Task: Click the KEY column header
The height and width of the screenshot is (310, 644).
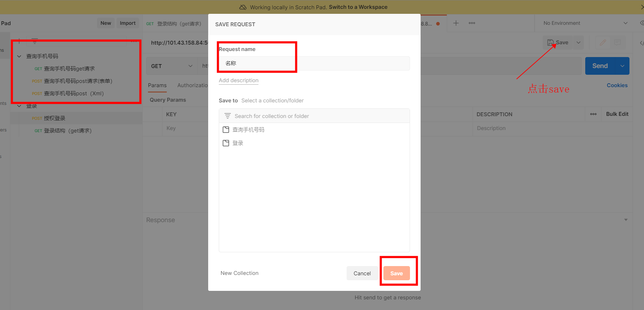Action: click(171, 114)
